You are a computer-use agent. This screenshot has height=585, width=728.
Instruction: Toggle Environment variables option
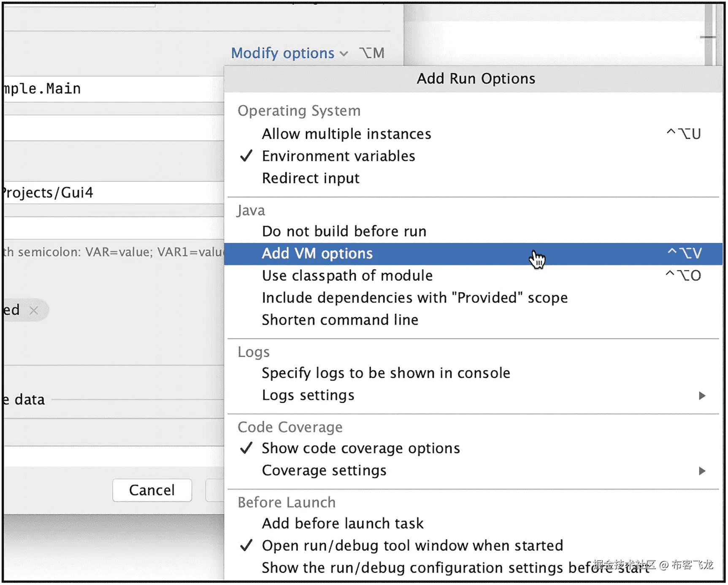click(x=338, y=156)
